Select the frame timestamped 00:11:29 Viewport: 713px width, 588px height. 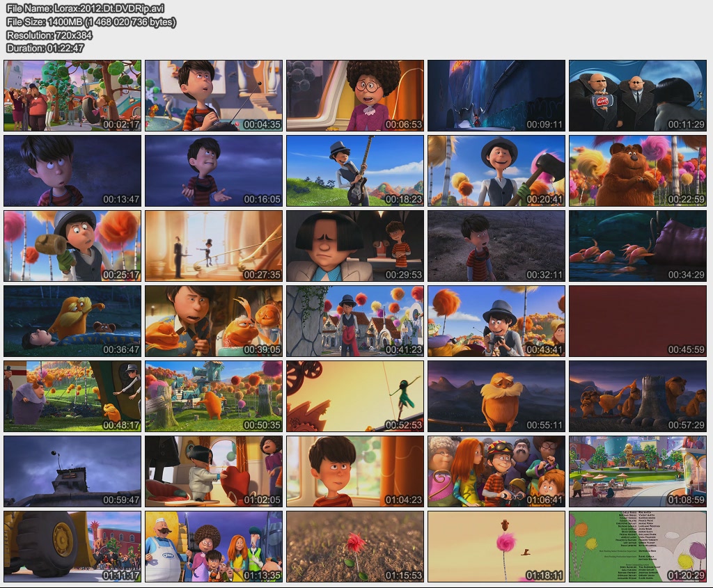pos(638,95)
